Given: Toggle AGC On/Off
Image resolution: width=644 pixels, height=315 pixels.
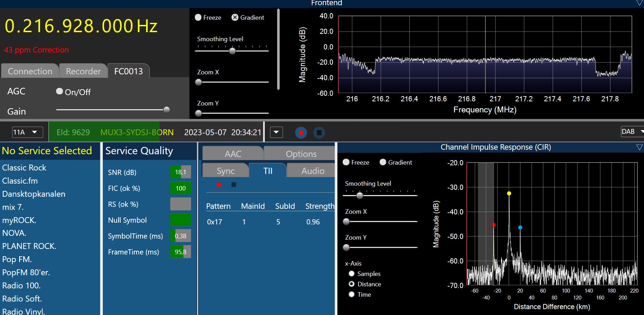Looking at the screenshot, I should 60,91.
